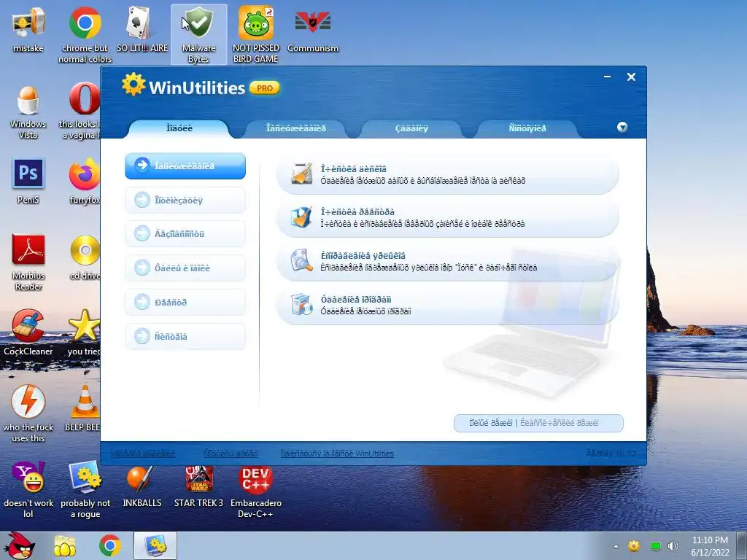This screenshot has width=747, height=560.
Task: Open the uninstall manager item with software box icon
Action: 447,306
